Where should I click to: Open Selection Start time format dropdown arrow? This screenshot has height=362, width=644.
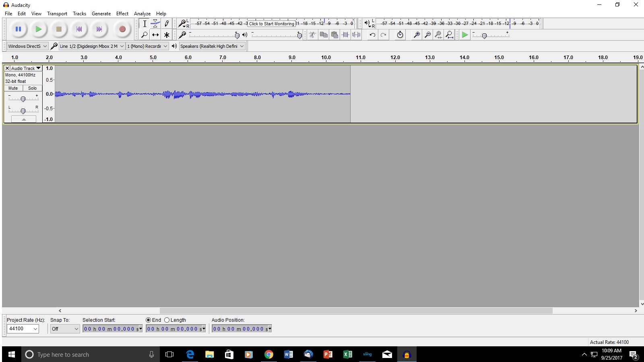[140, 329]
